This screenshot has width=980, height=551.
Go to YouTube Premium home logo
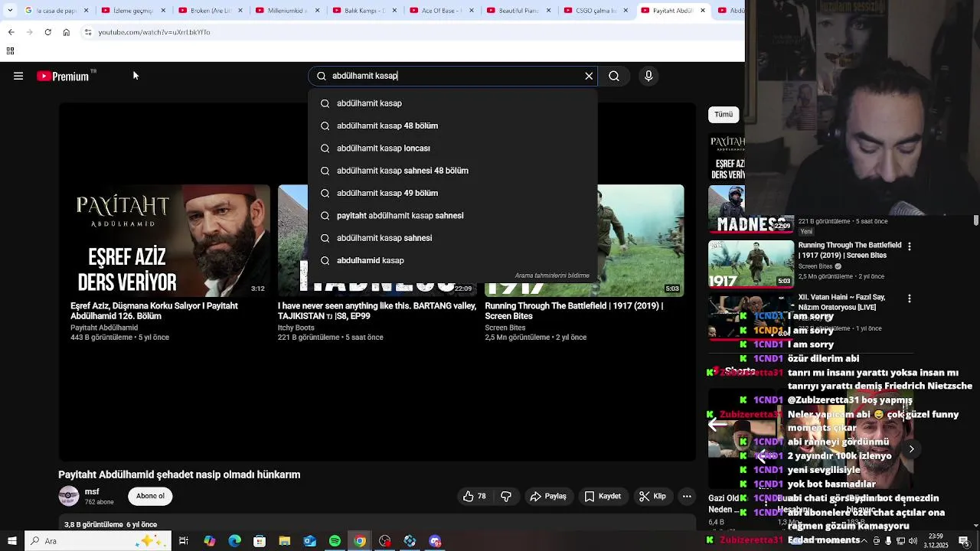click(63, 76)
